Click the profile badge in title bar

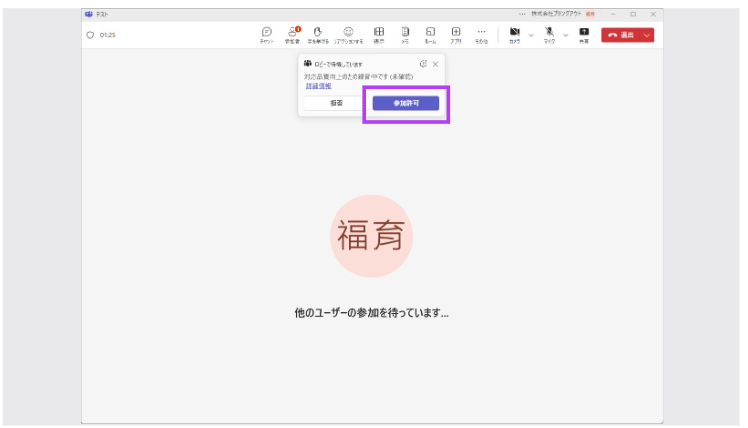(x=590, y=14)
